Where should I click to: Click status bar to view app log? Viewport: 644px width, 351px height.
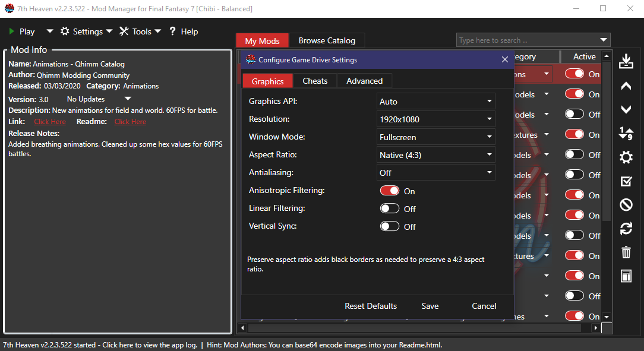(100, 345)
